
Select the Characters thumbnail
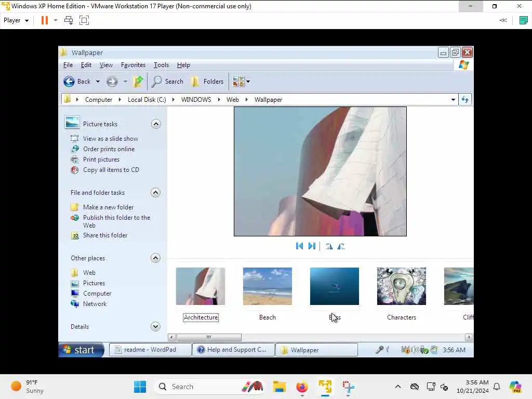click(x=402, y=286)
